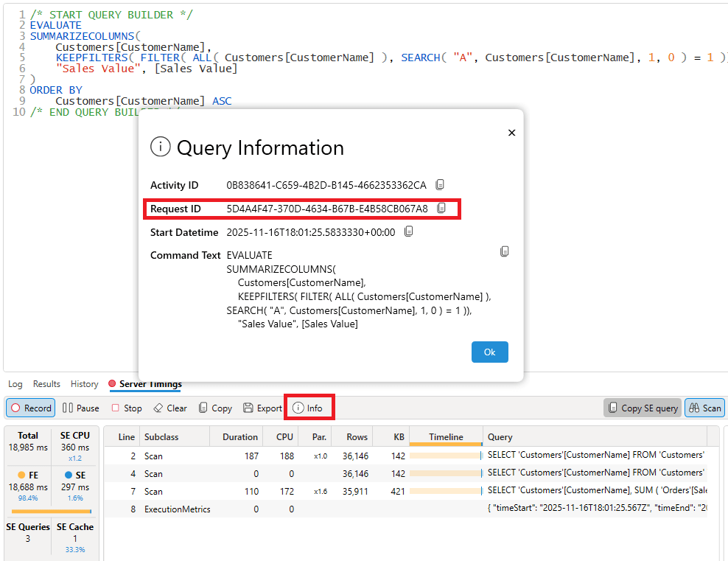Pause the server timings trace
This screenshot has width=728, height=561.
80,408
